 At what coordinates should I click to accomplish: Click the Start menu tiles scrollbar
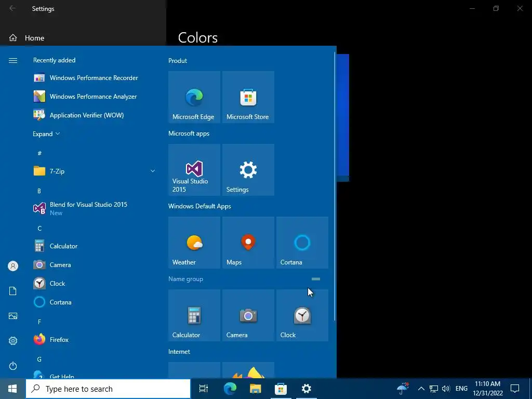(x=335, y=187)
